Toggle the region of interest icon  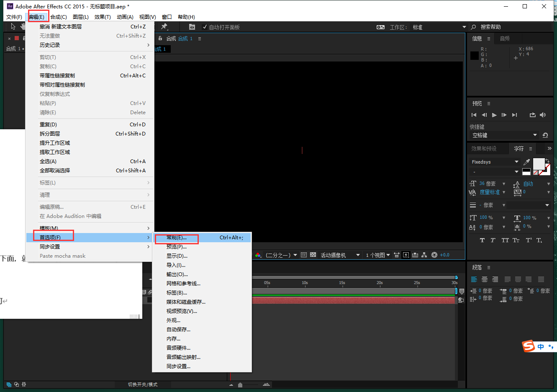tap(304, 255)
